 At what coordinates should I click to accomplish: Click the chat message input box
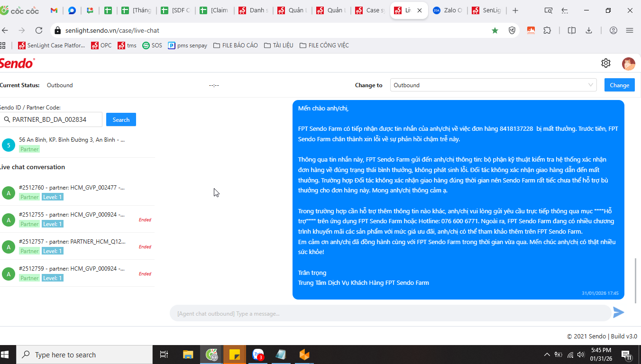click(x=390, y=313)
